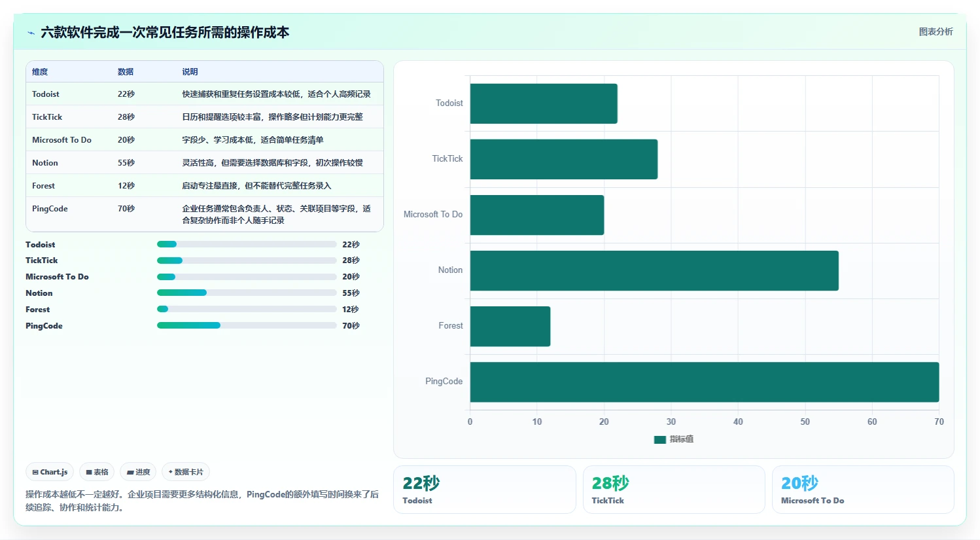980x540 pixels.
Task: Click the 55秒 value beside Notion progress
Action: (x=351, y=293)
